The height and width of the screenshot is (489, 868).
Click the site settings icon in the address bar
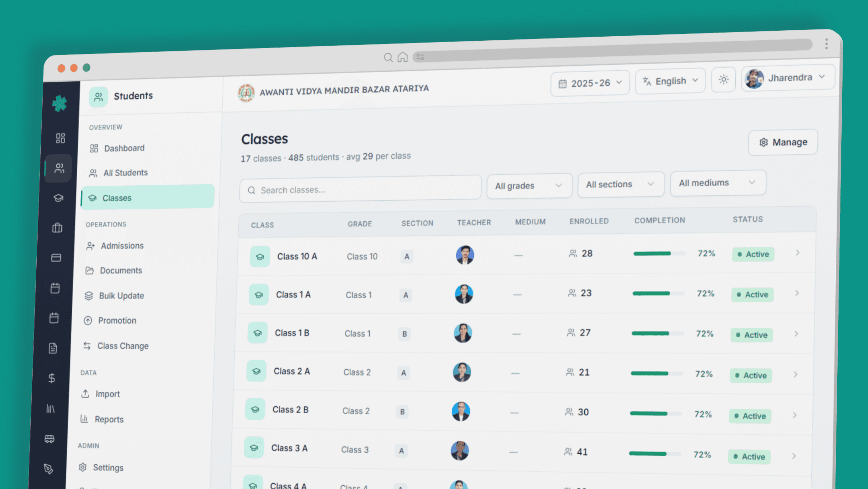tap(420, 57)
